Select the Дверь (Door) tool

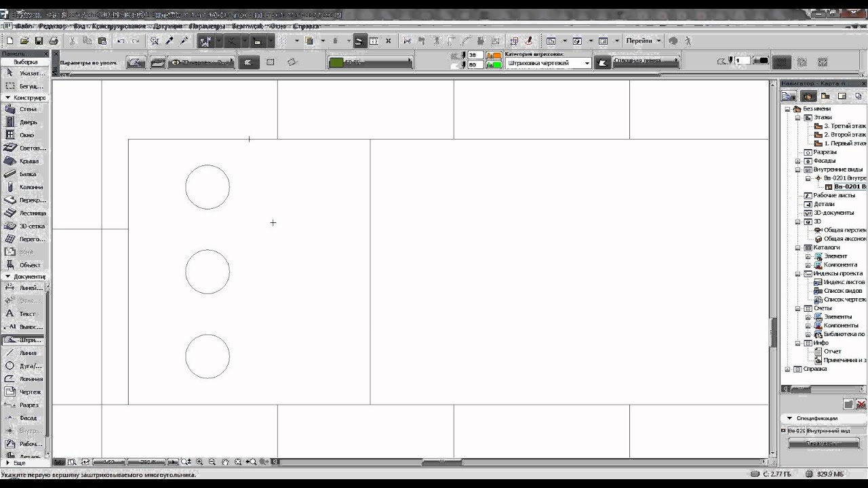(x=24, y=122)
